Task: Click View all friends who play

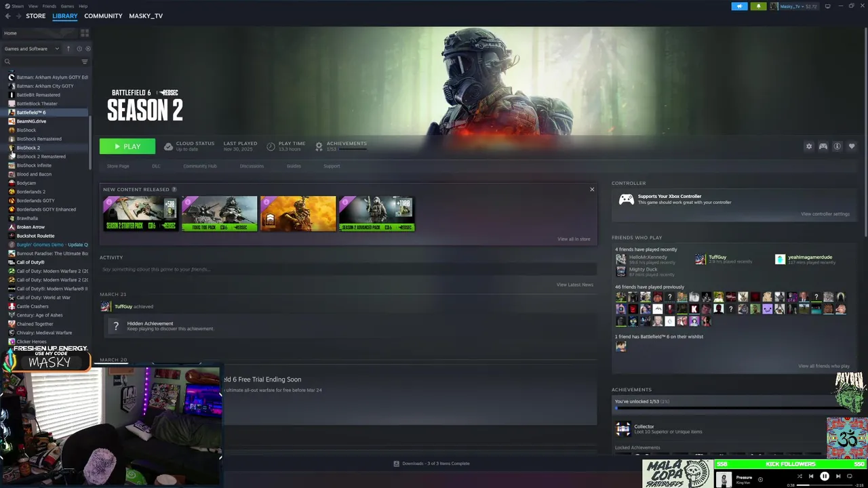Action: coord(824,366)
